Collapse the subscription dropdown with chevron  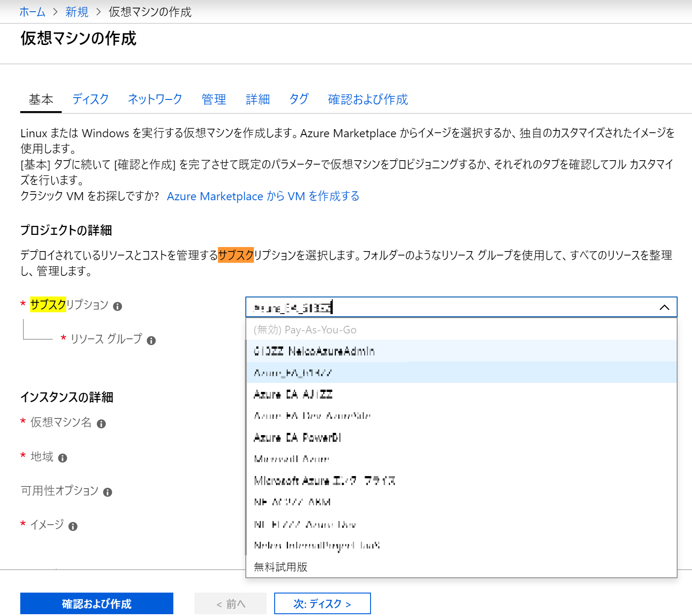(x=664, y=307)
